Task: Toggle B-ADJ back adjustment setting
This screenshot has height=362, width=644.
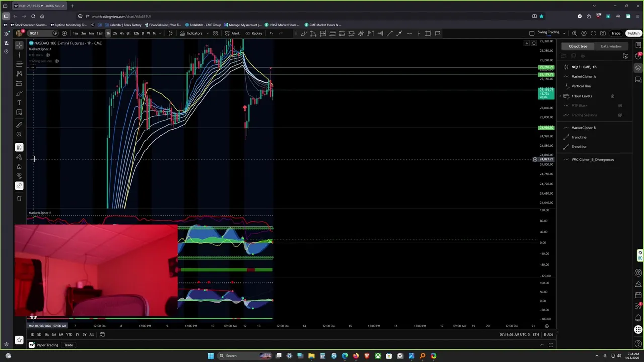Action: tap(548, 334)
